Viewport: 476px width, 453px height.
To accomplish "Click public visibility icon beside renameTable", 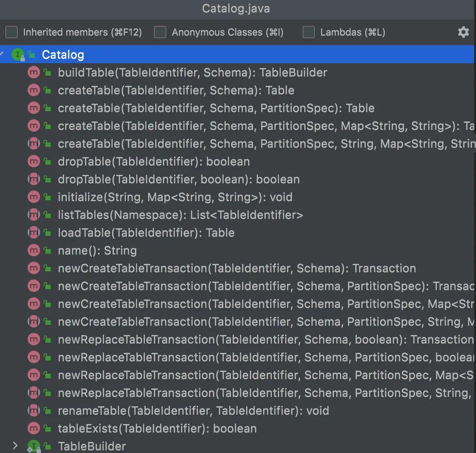I will [47, 410].
